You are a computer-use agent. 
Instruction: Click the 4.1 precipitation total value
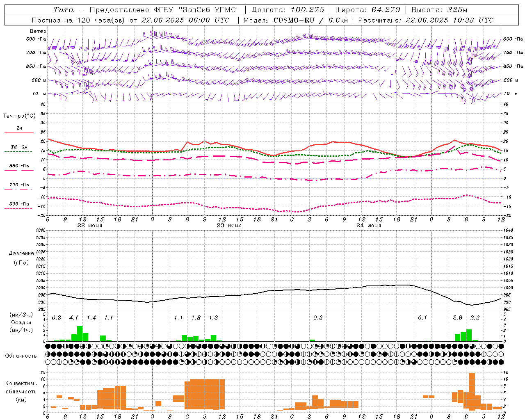point(74,318)
